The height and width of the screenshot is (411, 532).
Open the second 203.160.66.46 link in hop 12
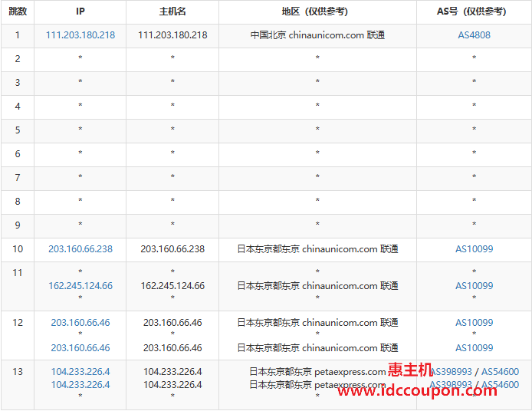(80, 347)
